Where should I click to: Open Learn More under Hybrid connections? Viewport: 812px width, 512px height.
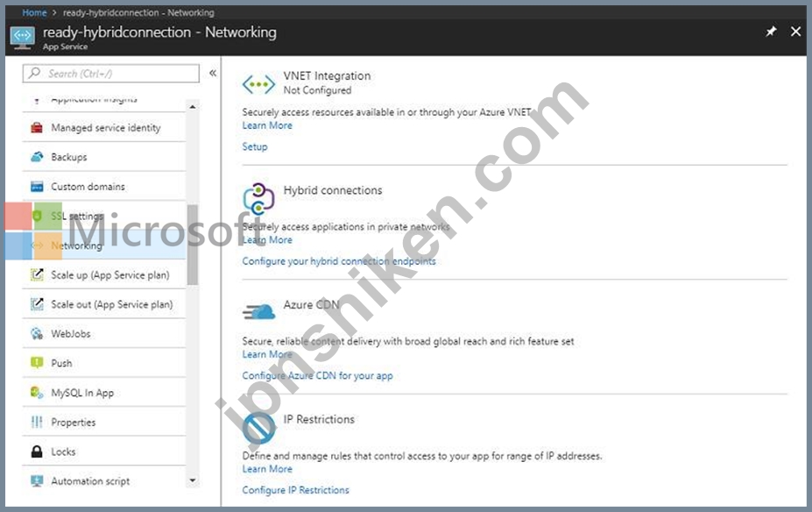267,240
